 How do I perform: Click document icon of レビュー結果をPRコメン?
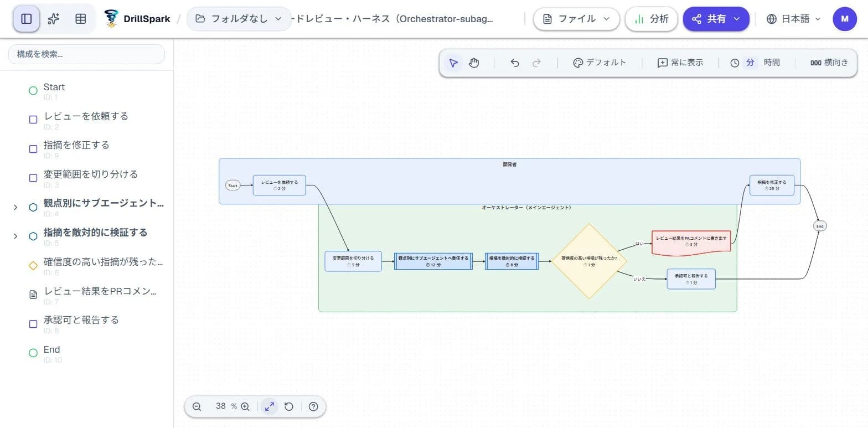33,295
